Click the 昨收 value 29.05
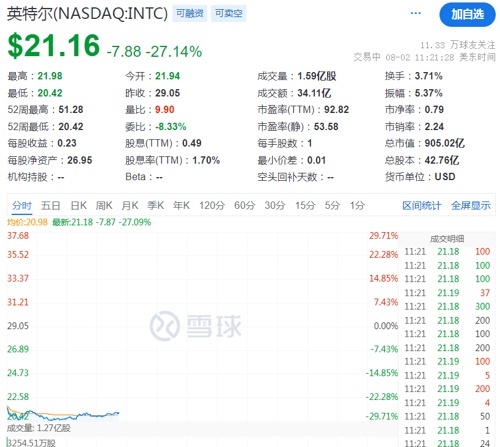This screenshot has height=447, width=500. [x=168, y=93]
